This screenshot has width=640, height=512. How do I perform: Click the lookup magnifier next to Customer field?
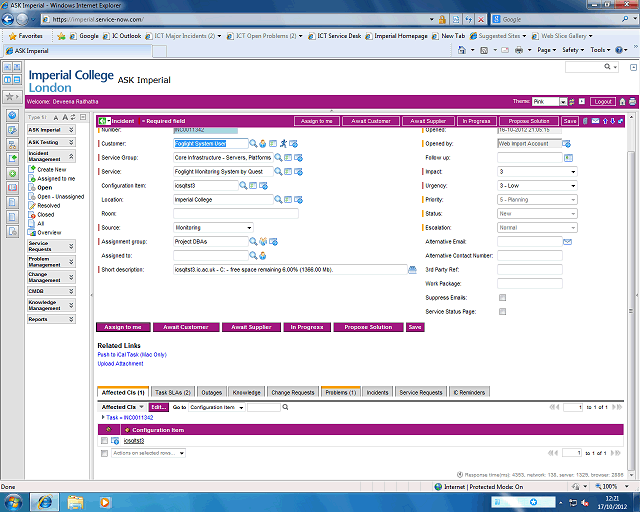tap(253, 143)
